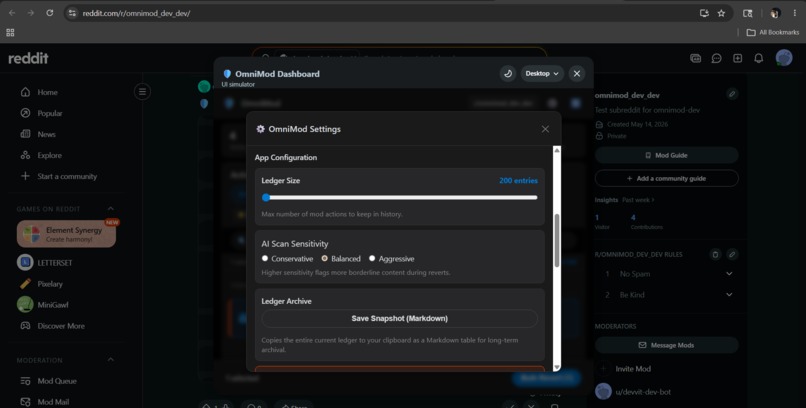Toggle dark mode moon icon in OmniMod Dashboard

point(508,73)
